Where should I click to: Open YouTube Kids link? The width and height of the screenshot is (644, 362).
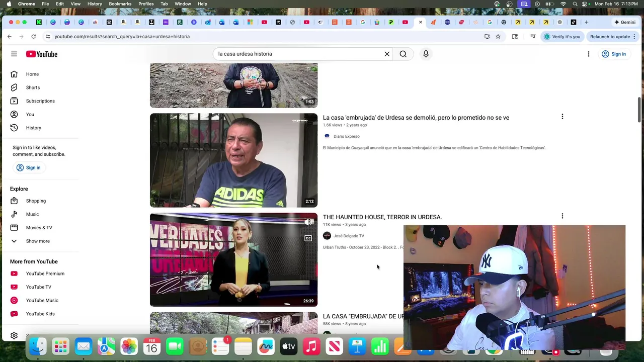point(39,314)
